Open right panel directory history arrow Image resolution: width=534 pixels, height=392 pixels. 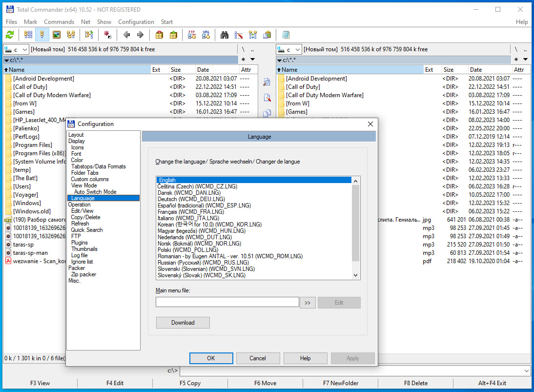pos(526,60)
